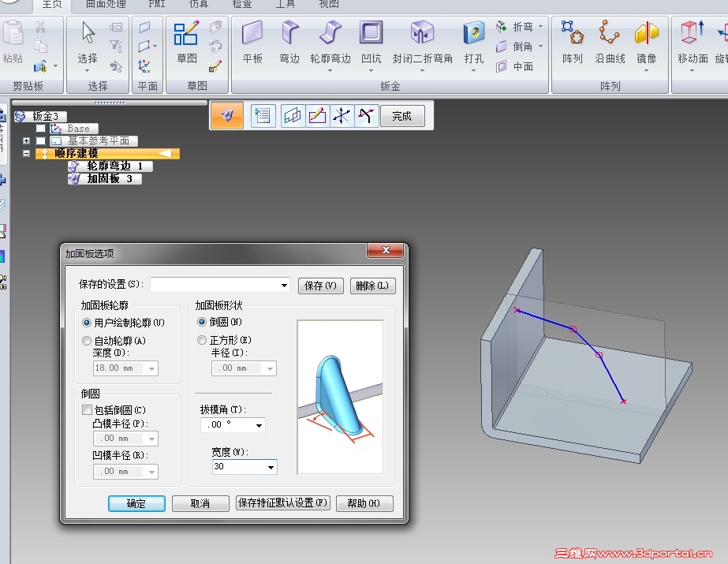Click the cut scissors icon
Image resolution: width=728 pixels, height=564 pixels.
point(41,27)
